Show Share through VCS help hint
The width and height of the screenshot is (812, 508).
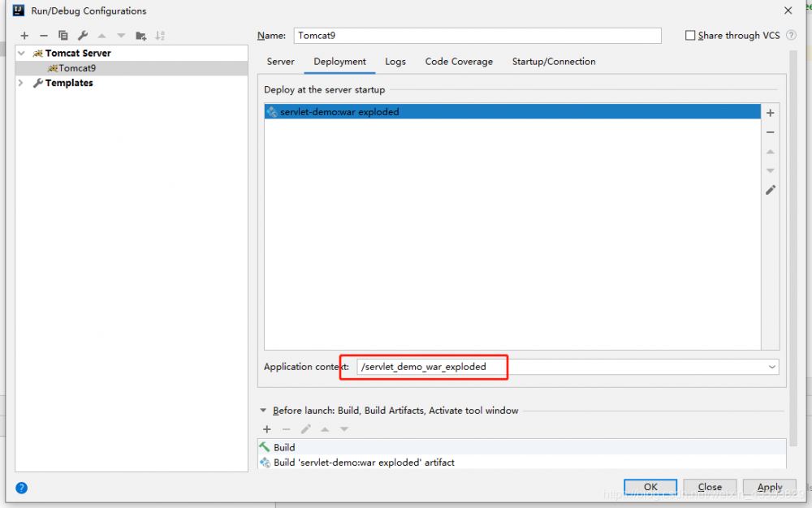coord(791,35)
